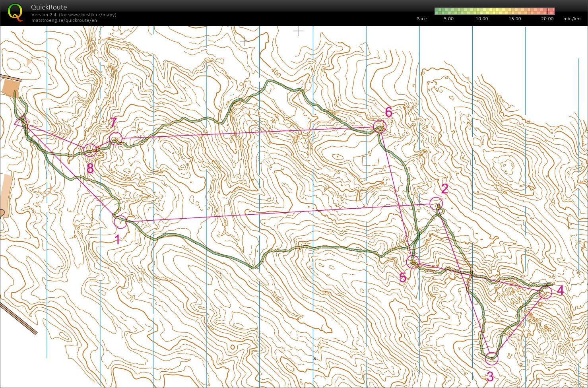Select the control circle for control 8
The width and height of the screenshot is (588, 388).
[90, 150]
